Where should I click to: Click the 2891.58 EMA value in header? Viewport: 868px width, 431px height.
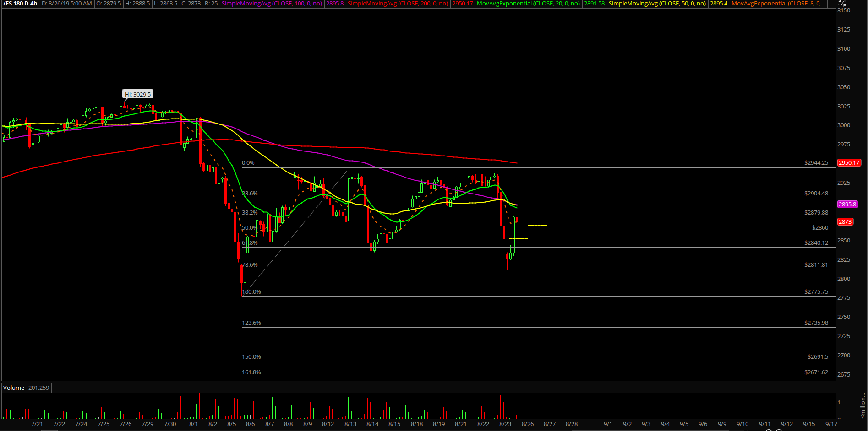(x=594, y=4)
